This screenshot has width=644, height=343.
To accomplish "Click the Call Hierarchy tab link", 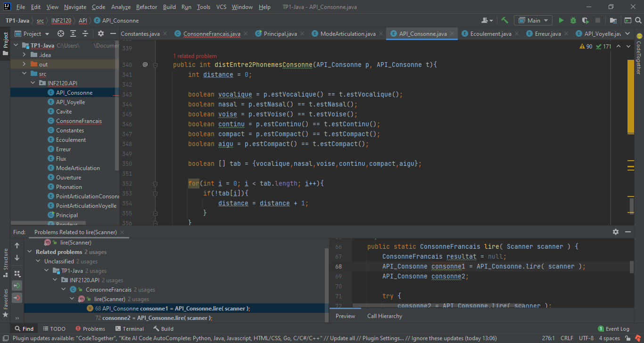I will point(385,316).
